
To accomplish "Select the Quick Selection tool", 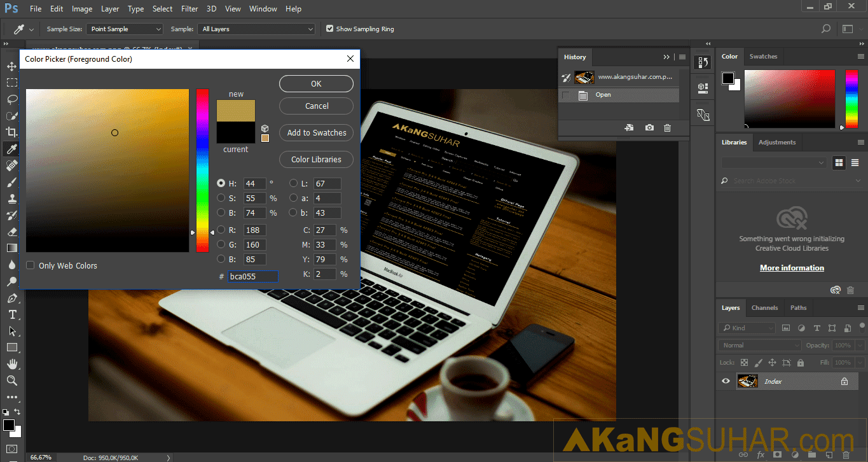I will (11, 116).
